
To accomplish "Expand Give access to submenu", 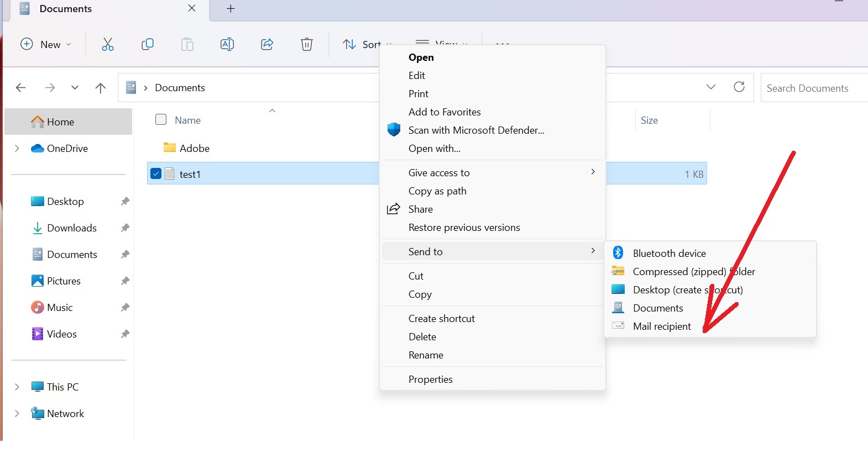I will (x=492, y=172).
